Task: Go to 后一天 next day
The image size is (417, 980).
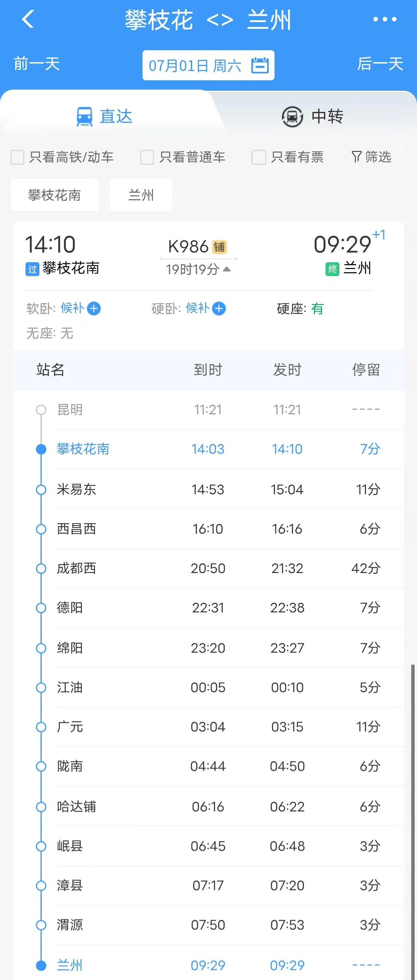Action: (x=380, y=64)
